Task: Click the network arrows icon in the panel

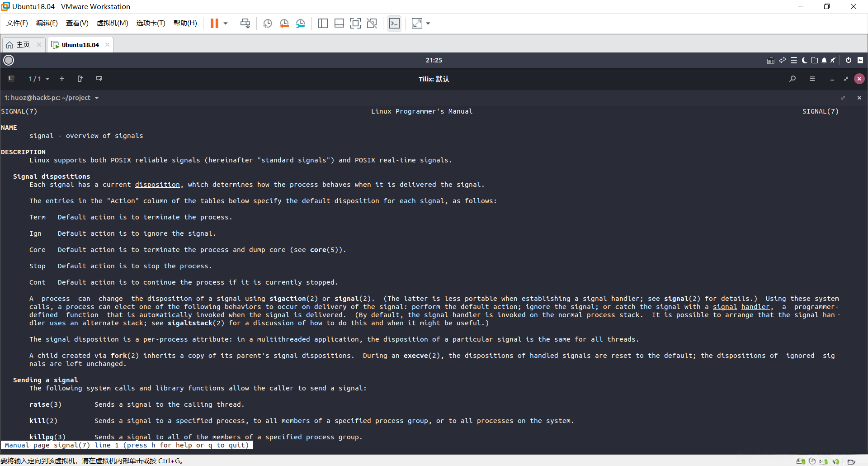Action: (x=783, y=60)
